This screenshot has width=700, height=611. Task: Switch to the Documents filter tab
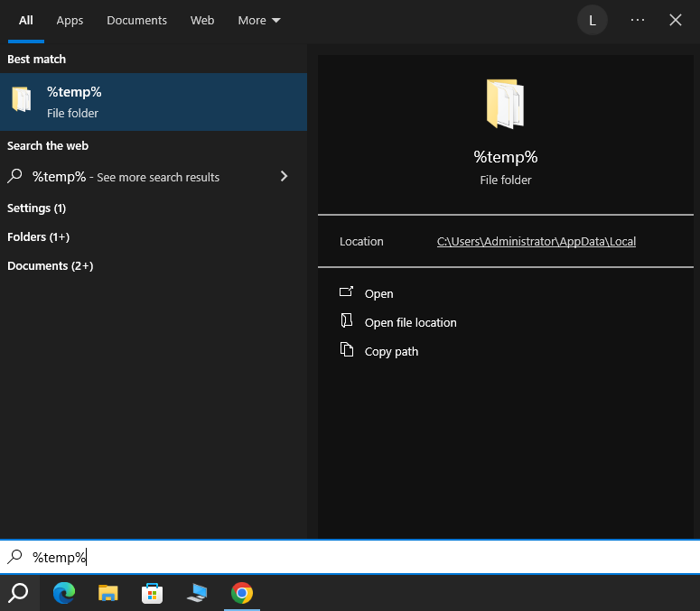click(136, 20)
